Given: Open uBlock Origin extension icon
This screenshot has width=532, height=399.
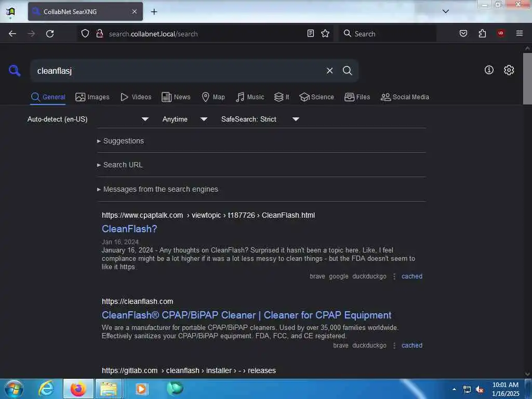Looking at the screenshot, I should pos(501,33).
